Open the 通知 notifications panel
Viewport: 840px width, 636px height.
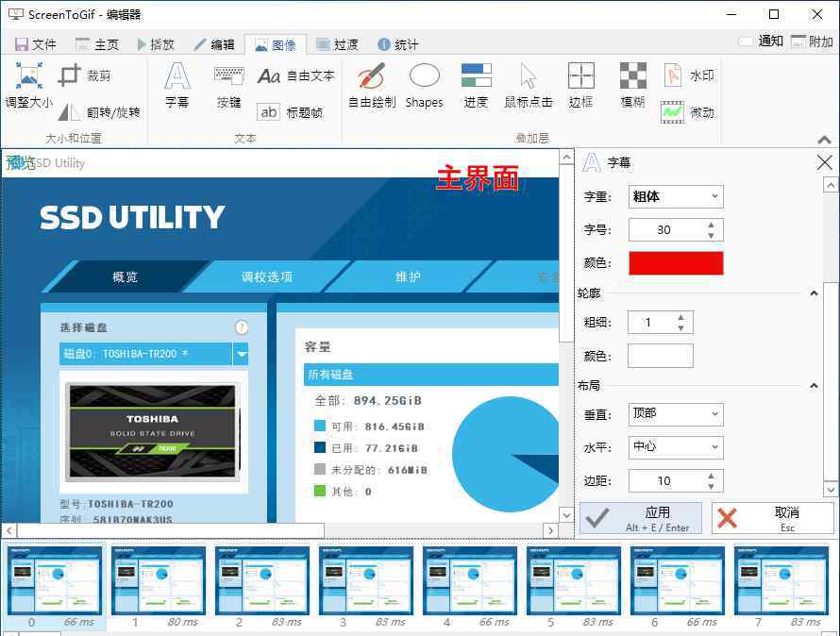point(761,42)
